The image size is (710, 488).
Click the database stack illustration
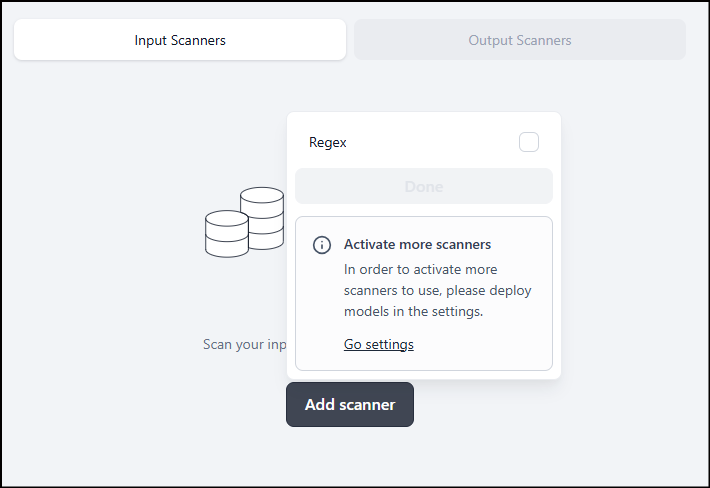[244, 222]
